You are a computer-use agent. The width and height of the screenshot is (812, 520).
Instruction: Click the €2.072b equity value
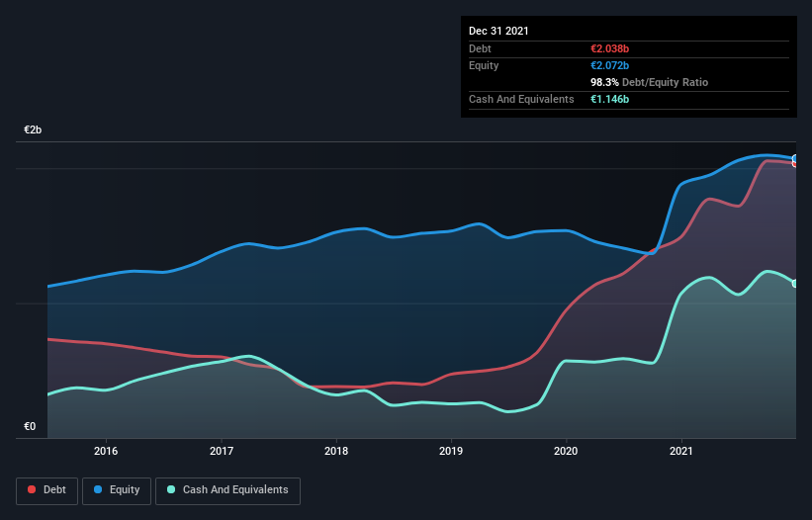click(x=609, y=65)
